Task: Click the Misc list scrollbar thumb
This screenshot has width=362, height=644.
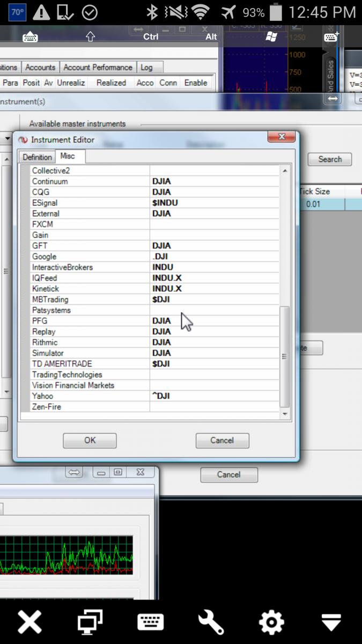Action: click(285, 356)
